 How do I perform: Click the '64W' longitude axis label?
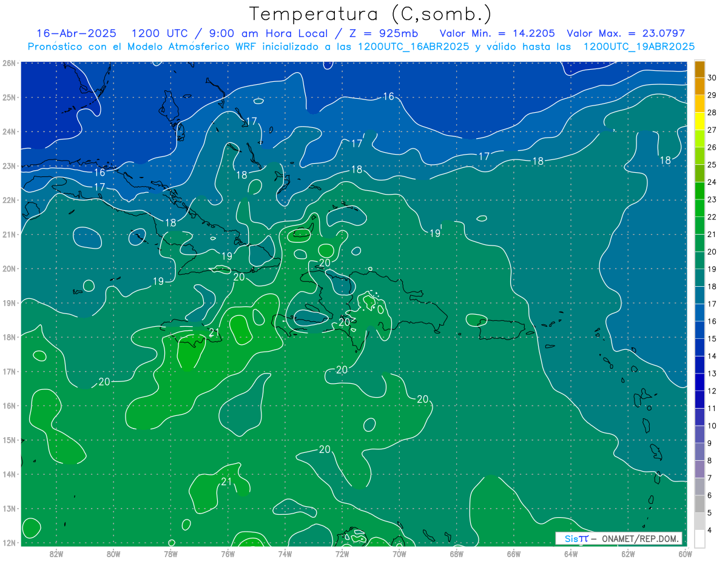571,553
